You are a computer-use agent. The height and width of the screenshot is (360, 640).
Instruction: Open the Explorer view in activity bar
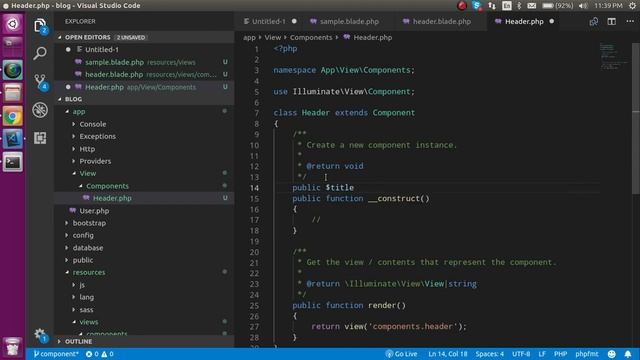tap(40, 26)
